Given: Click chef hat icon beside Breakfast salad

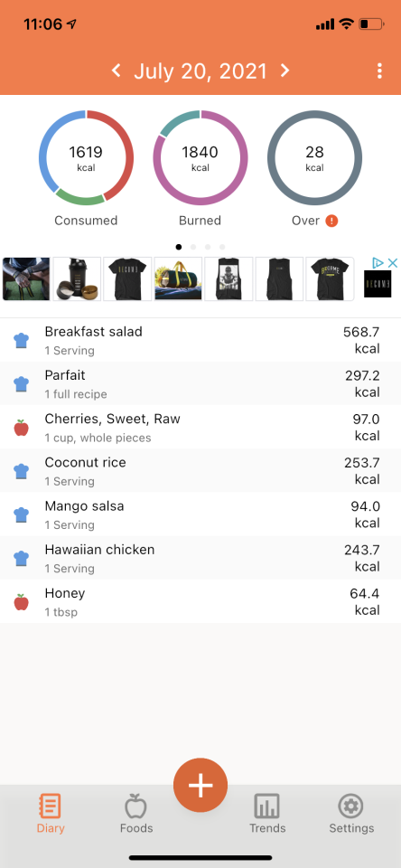Looking at the screenshot, I should pos(21,341).
